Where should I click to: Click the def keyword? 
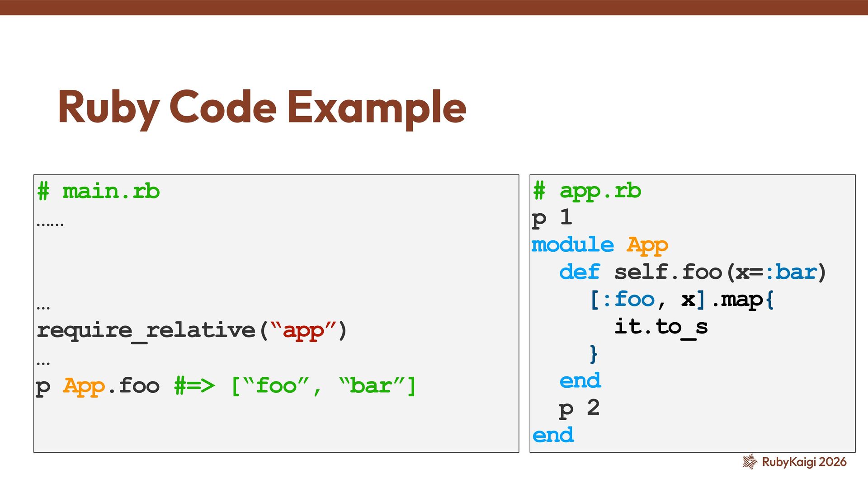click(579, 272)
